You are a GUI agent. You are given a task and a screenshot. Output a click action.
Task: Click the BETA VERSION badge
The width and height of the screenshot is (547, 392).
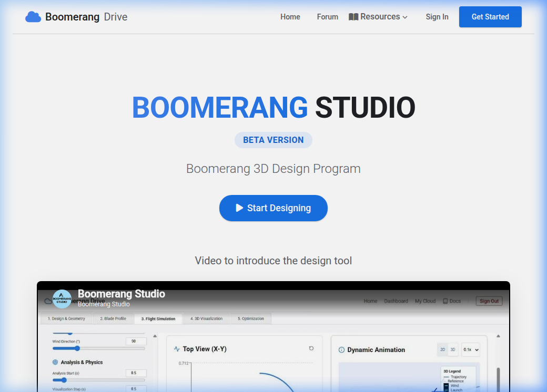[x=273, y=140]
